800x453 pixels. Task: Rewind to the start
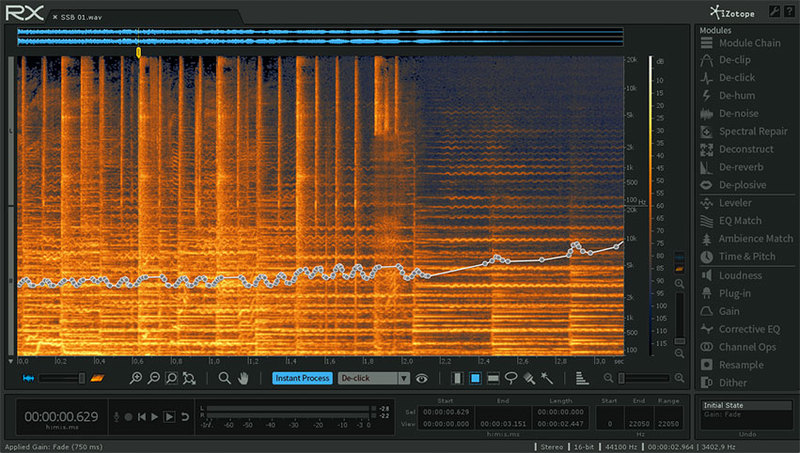tap(142, 417)
